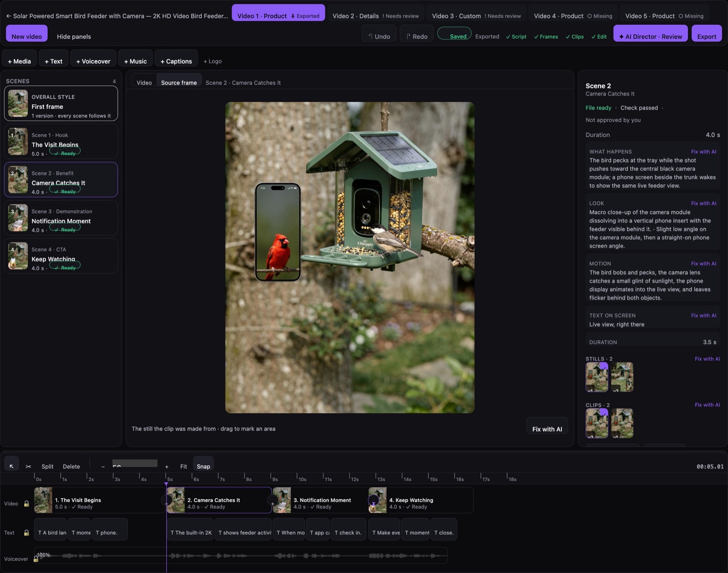Select the Keep Watching clip on timeline
This screenshot has height=573, width=728.
click(421, 500)
